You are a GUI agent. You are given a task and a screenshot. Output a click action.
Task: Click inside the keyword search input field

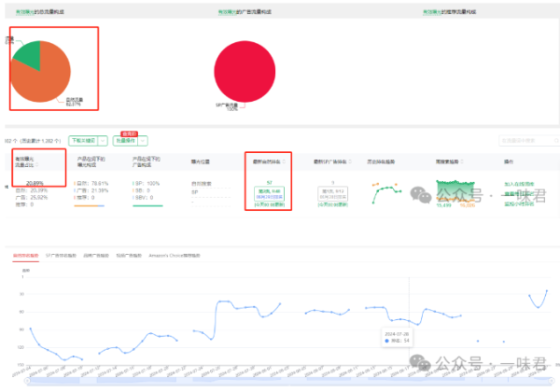[x=525, y=141]
